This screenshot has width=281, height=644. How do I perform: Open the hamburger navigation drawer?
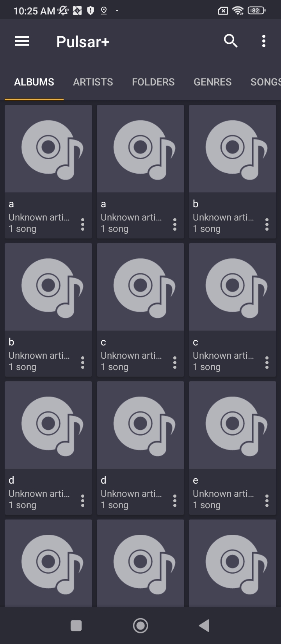pyautogui.click(x=22, y=41)
